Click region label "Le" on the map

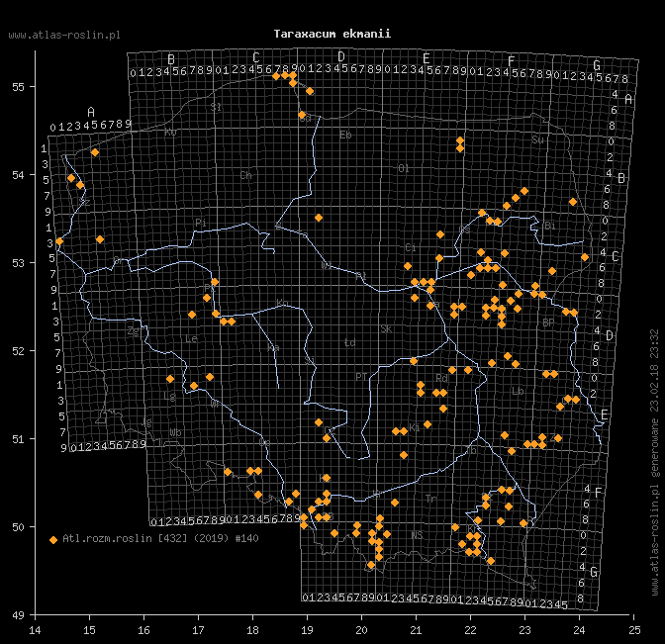pyautogui.click(x=191, y=338)
